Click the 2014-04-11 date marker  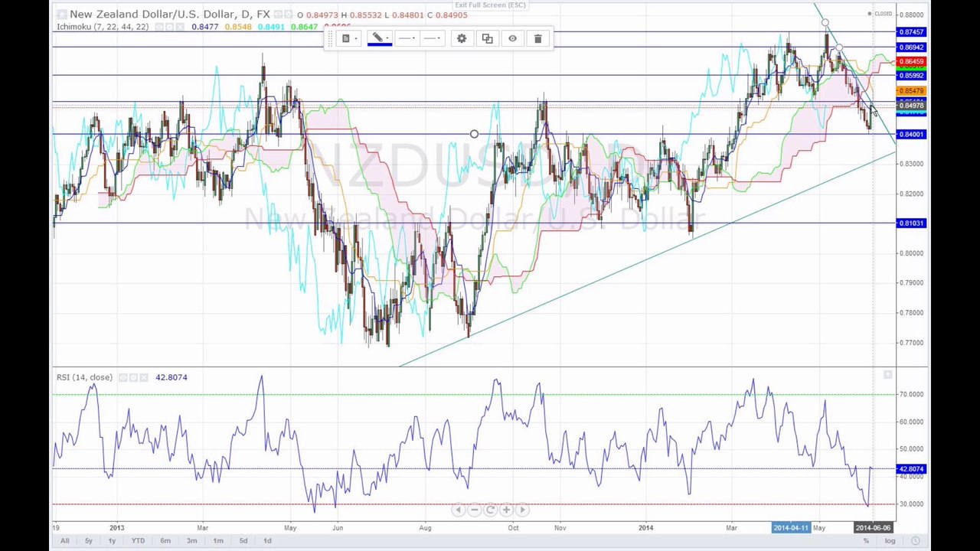[791, 527]
